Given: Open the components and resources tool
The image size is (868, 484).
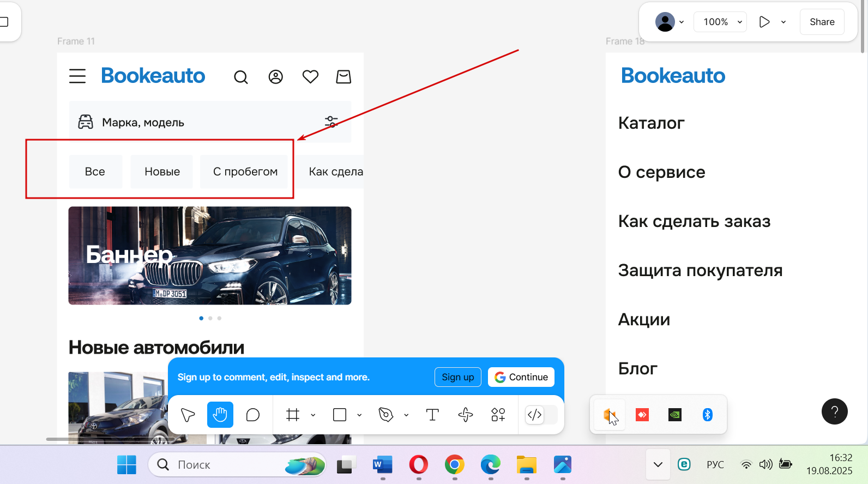Looking at the screenshot, I should pos(498,415).
